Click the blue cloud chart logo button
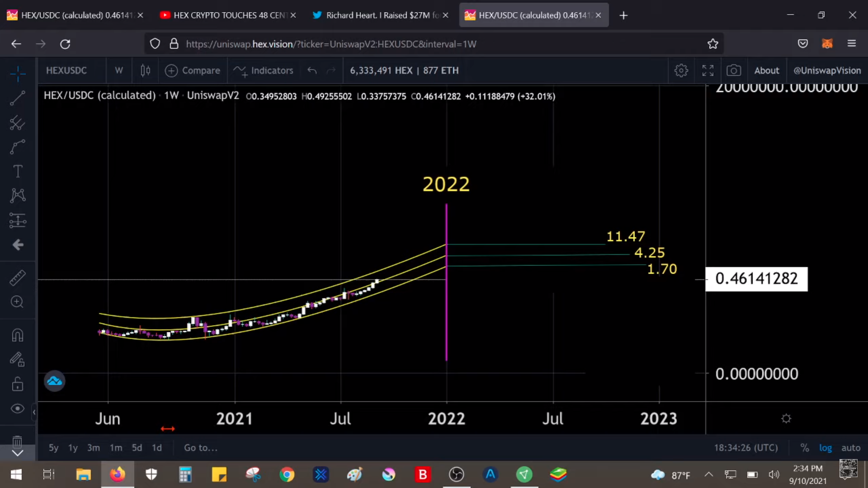Screen dimensions: 868x488 click(54, 381)
